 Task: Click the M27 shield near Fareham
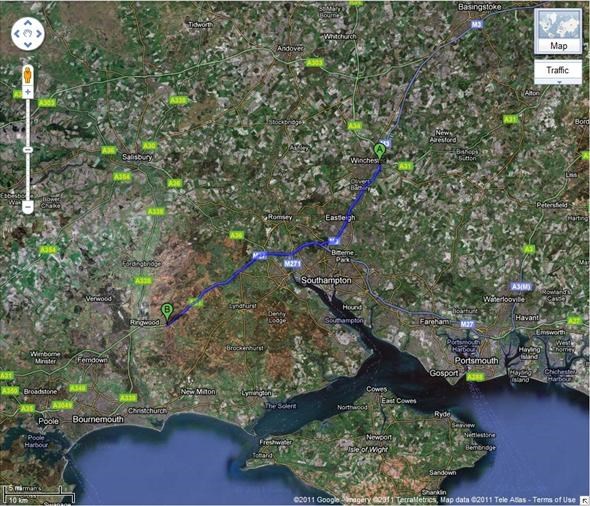[467, 324]
